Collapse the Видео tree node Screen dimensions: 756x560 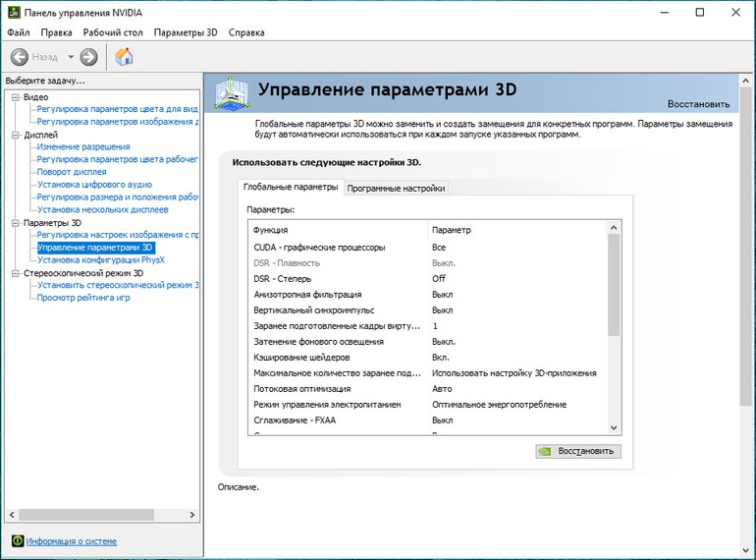click(x=16, y=97)
